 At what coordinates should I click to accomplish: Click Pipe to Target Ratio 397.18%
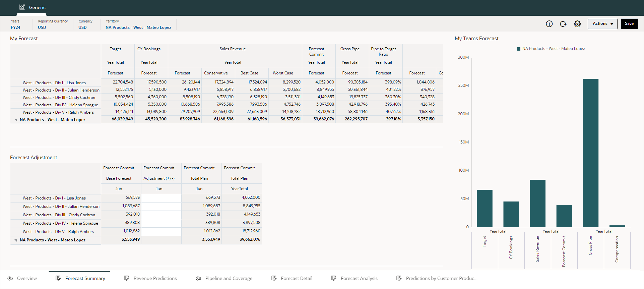coord(393,119)
